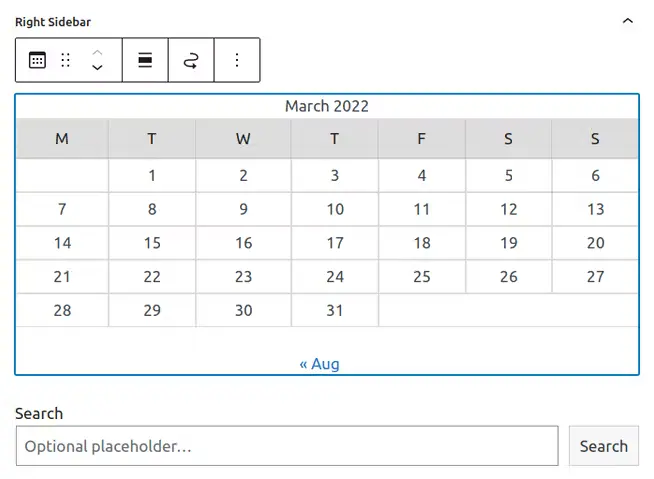Click the March 2022 calendar caption
Viewport: 654px width, 479px height.
pyautogui.click(x=327, y=106)
